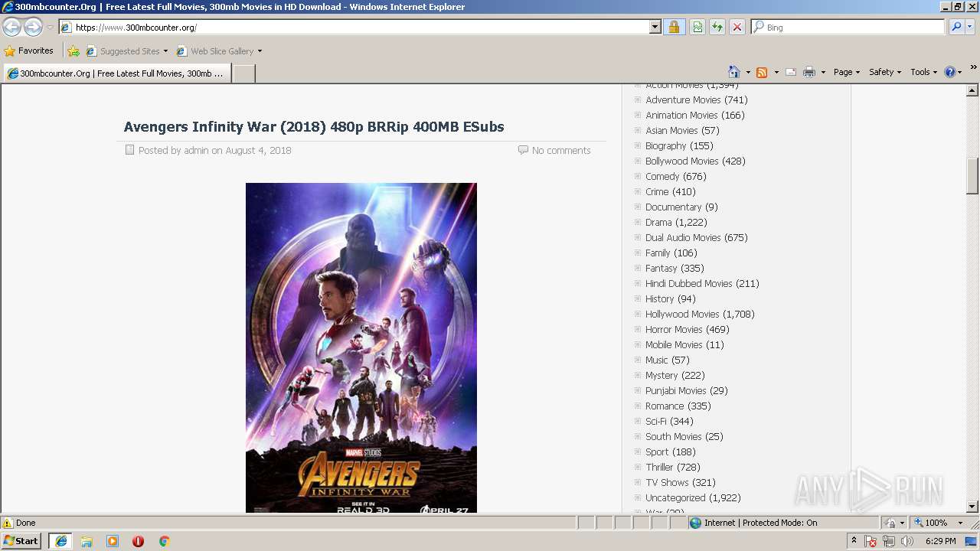
Task: Click the Show desktop icon beside clock
Action: 972,541
